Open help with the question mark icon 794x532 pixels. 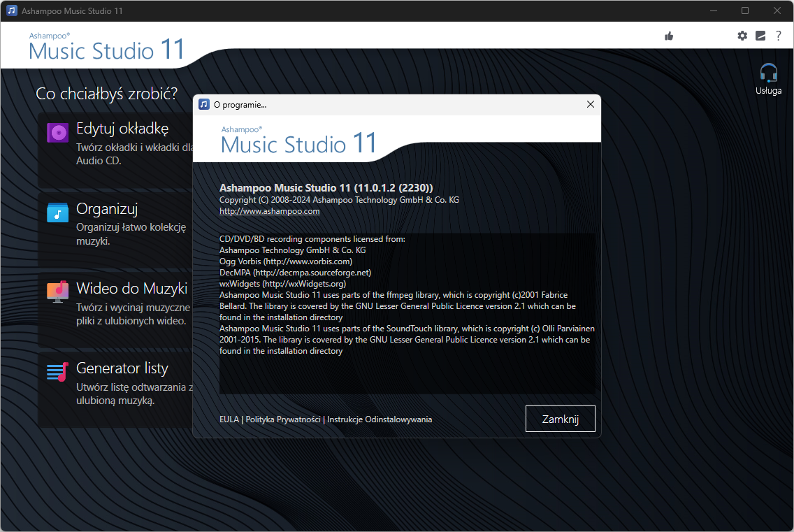(779, 36)
